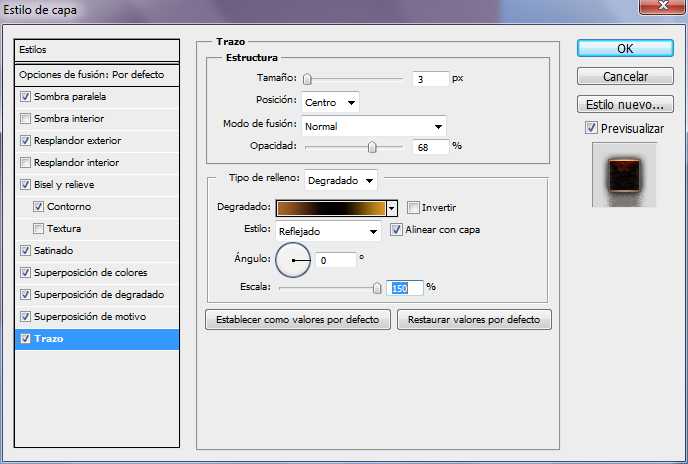Open the Degradado gradient swatch editor

tap(331, 209)
